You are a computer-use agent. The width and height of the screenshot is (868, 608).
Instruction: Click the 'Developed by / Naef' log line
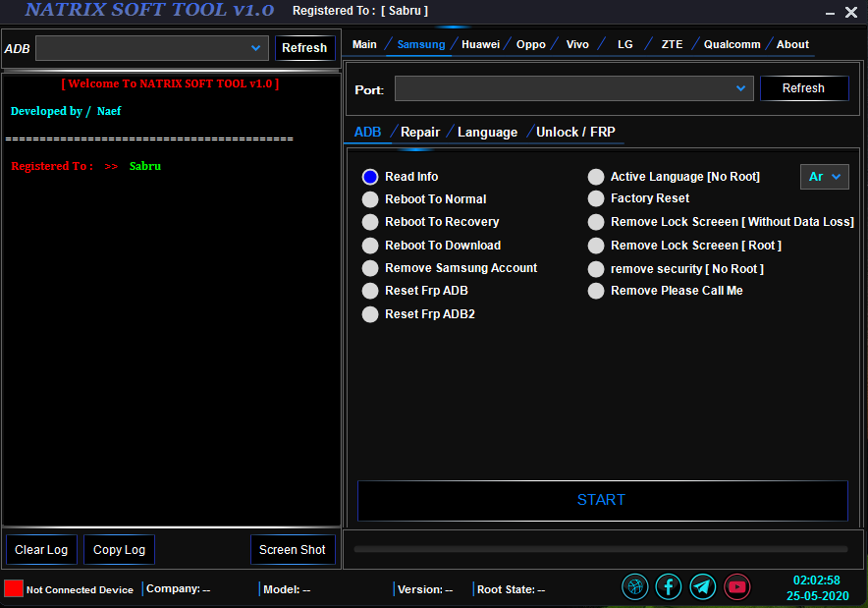66,111
